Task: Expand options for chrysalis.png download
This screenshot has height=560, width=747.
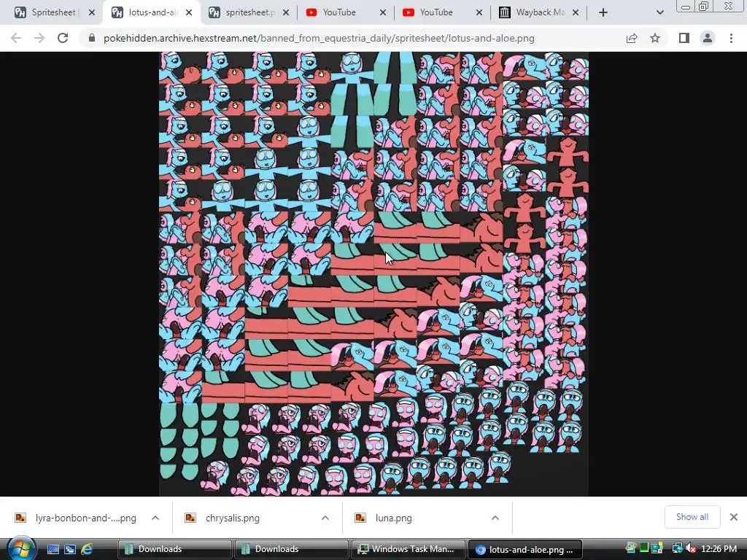Action: 325,518
